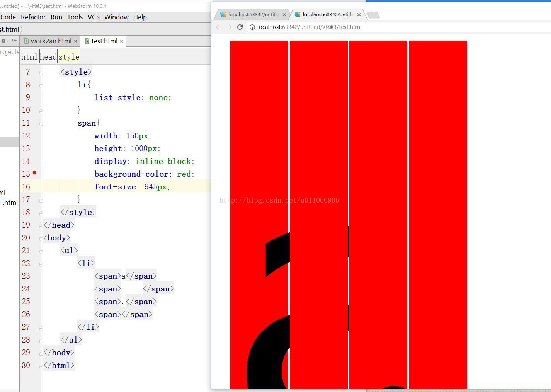Click the line number 16 in gutter
551x392 pixels.
(26, 187)
